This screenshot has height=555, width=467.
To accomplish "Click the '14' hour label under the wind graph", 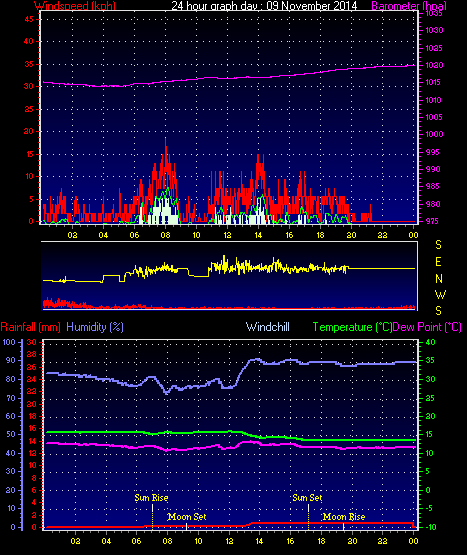I will click(x=258, y=235).
